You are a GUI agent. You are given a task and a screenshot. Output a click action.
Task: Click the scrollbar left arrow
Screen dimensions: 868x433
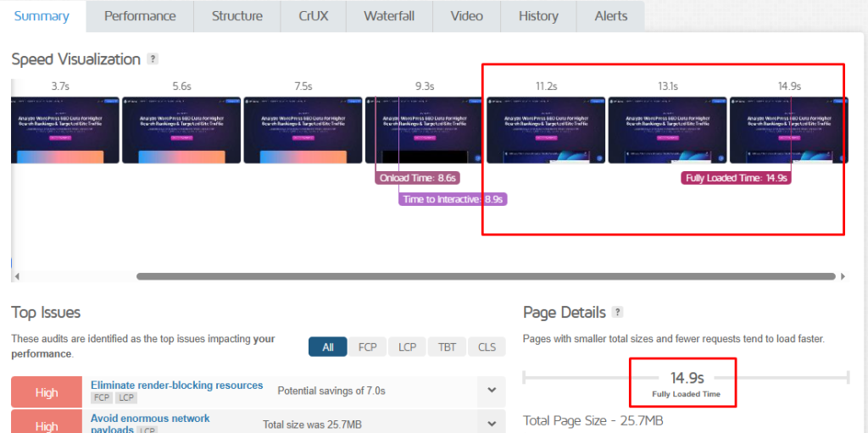tap(17, 276)
